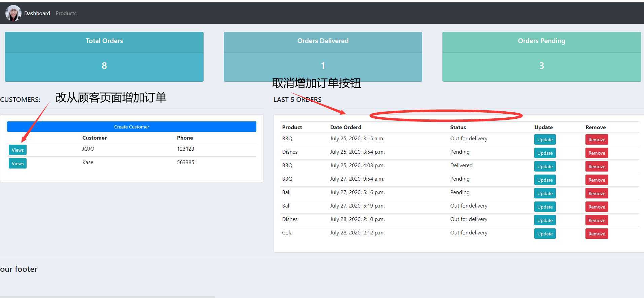The width and height of the screenshot is (644, 298).
Task: Remove the Dishes order from 3:54 p.m.
Action: [597, 153]
